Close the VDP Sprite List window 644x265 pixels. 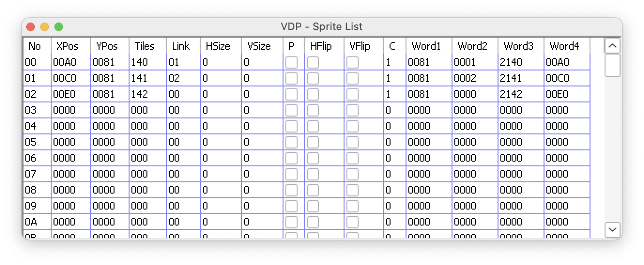point(31,27)
